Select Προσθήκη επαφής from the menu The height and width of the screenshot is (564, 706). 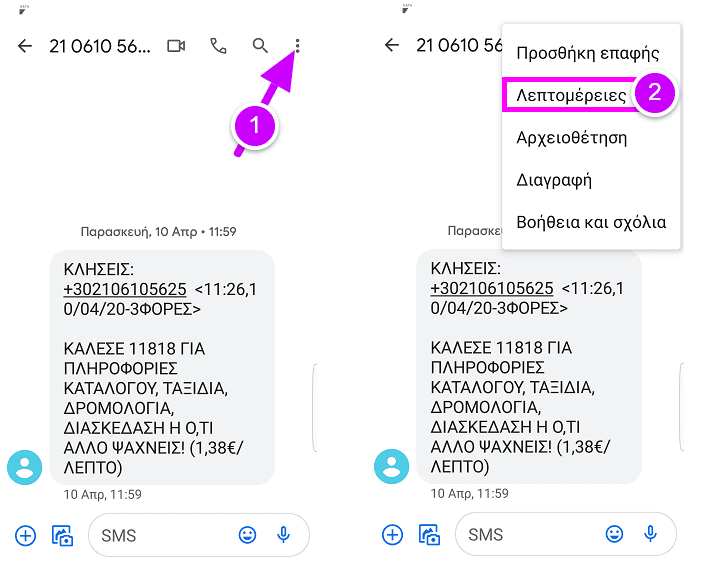[588, 53]
